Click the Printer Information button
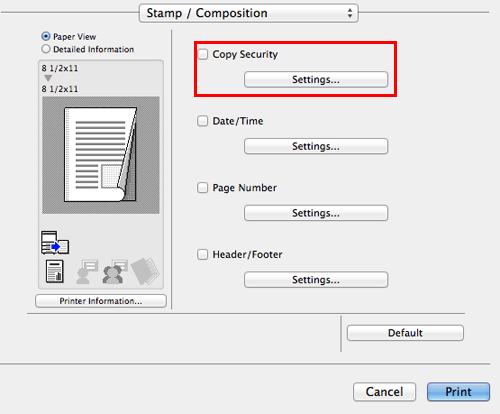This screenshot has width=500, height=414. point(101,301)
